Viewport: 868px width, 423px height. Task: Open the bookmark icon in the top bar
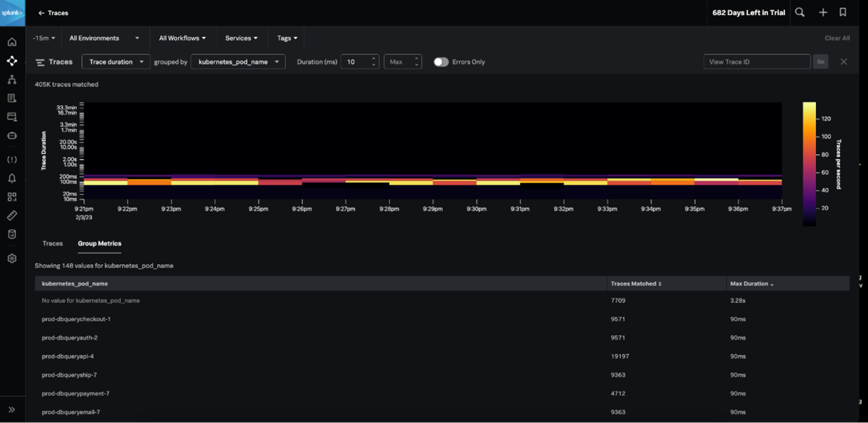(x=843, y=12)
